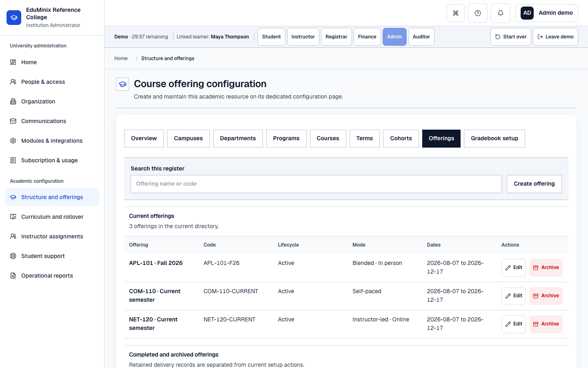Switch to the Finance role

click(x=367, y=37)
